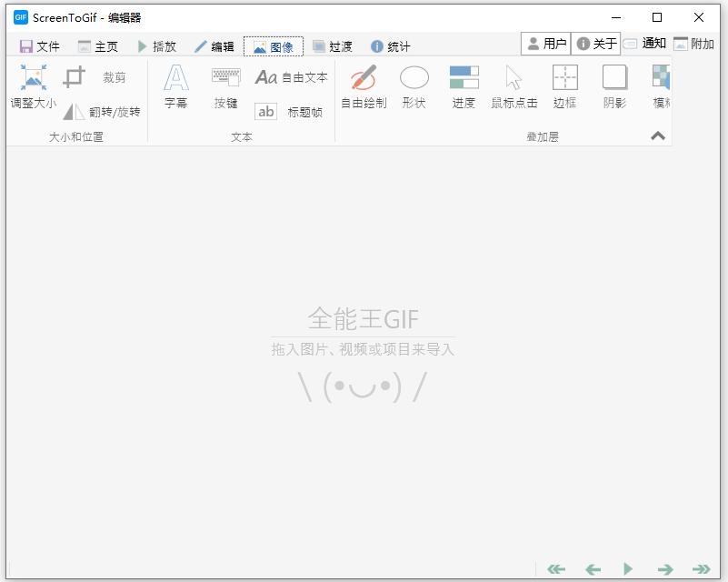Click the 用户 (User) button
This screenshot has height=582, width=728.
[x=546, y=44]
